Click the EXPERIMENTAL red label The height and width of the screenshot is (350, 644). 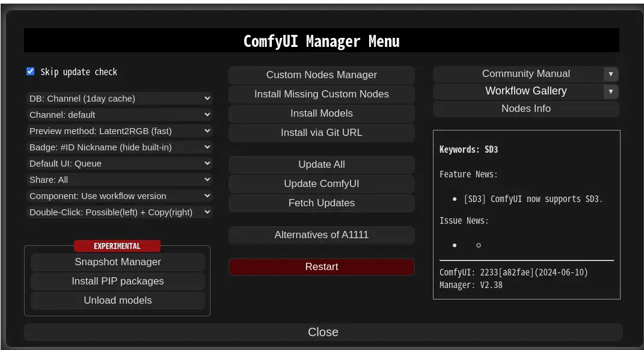click(x=117, y=246)
